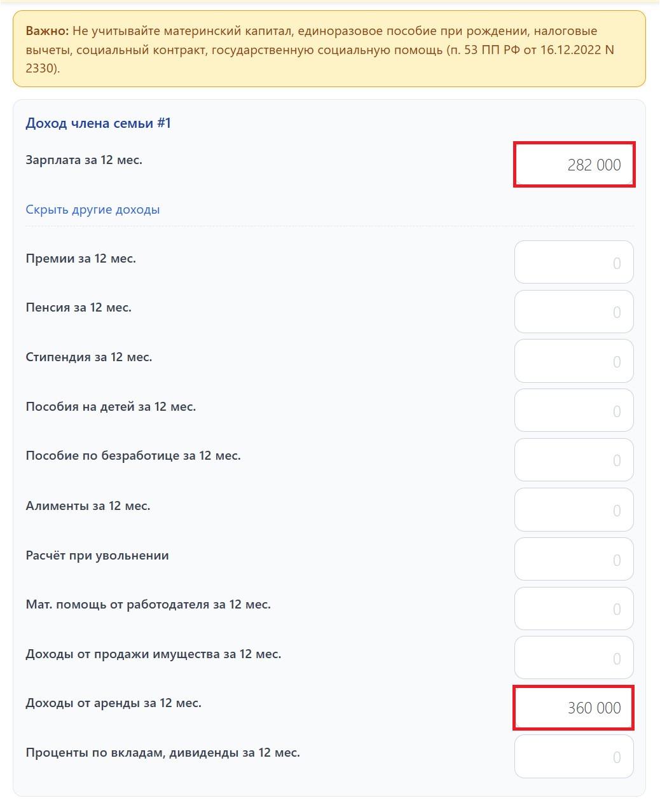Viewport: 660px width, 812px height.
Task: Select the pension amount input field
Action: click(574, 312)
